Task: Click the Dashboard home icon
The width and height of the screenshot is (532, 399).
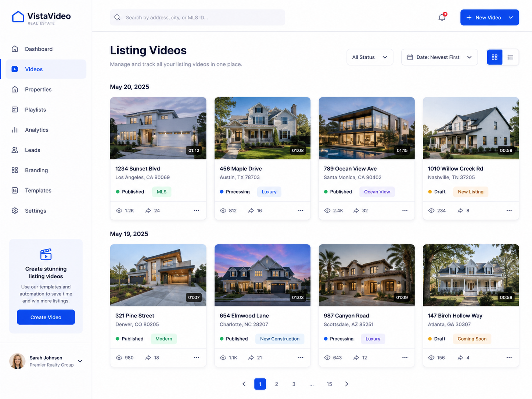Action: tap(15, 49)
